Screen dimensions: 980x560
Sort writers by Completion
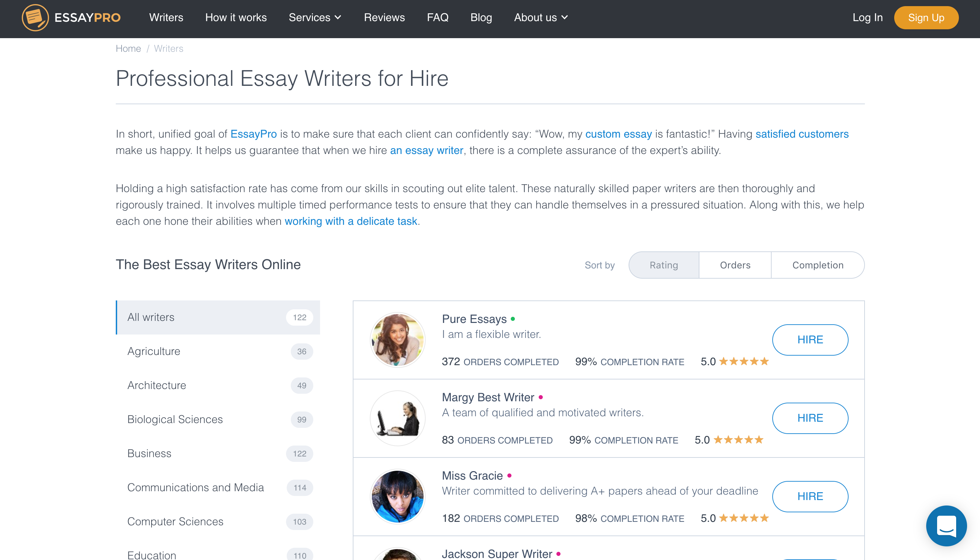pos(818,265)
